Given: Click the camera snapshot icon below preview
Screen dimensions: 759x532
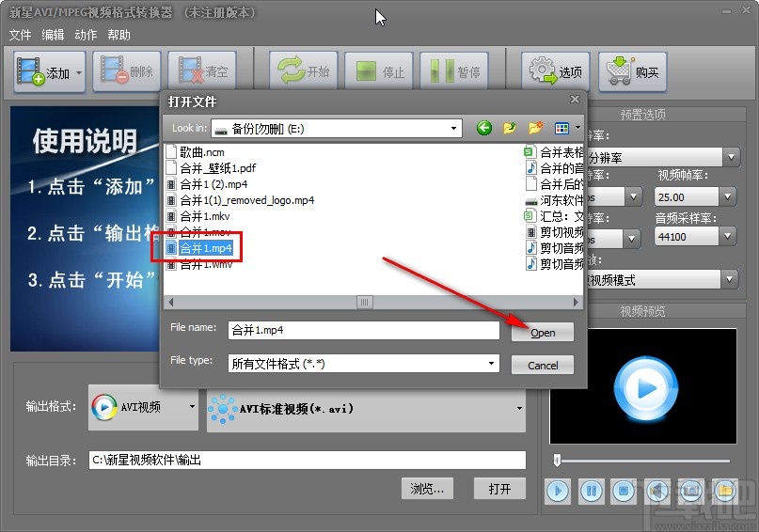Looking at the screenshot, I should pyautogui.click(x=690, y=492).
